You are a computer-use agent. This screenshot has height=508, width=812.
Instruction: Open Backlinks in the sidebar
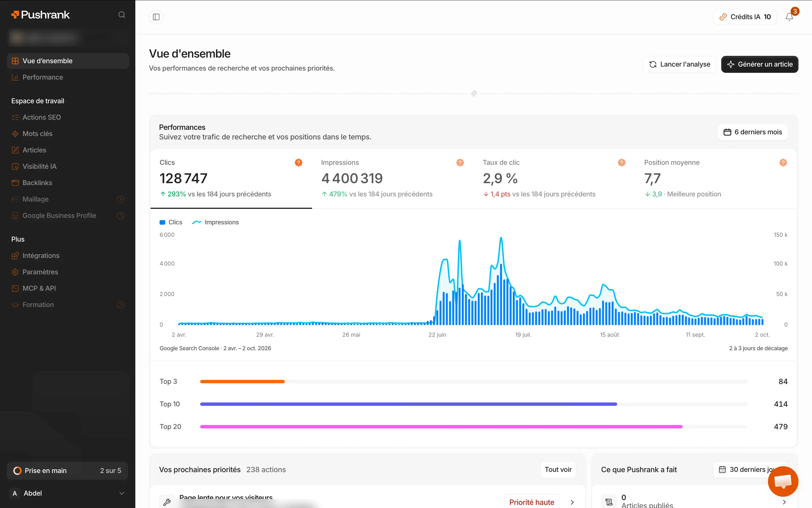[x=68, y=183]
